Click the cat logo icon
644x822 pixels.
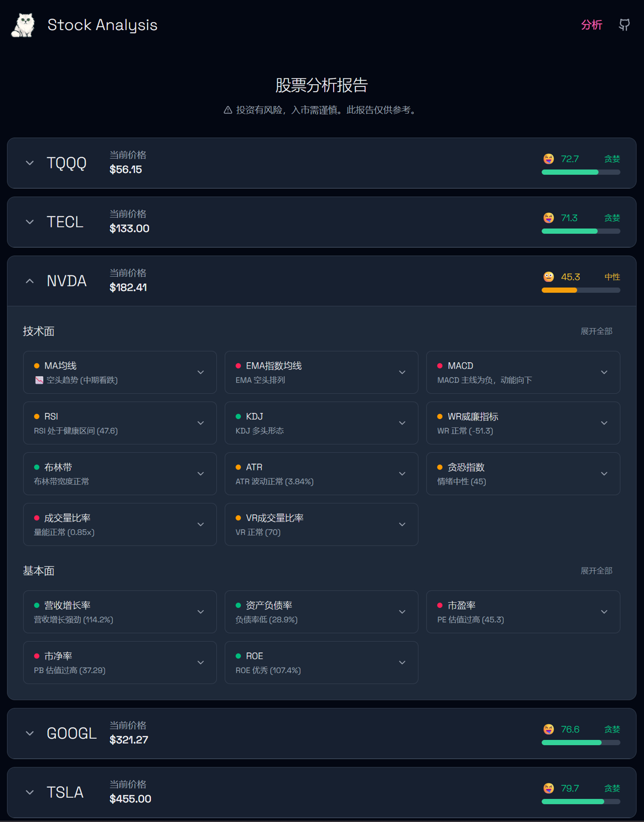[23, 25]
